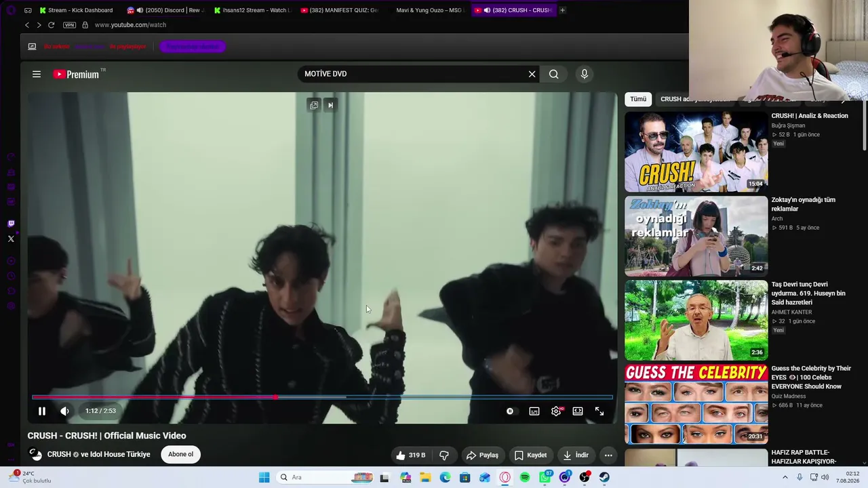Reload the YouTube page
Screen dimensions: 868x488
pos(51,25)
